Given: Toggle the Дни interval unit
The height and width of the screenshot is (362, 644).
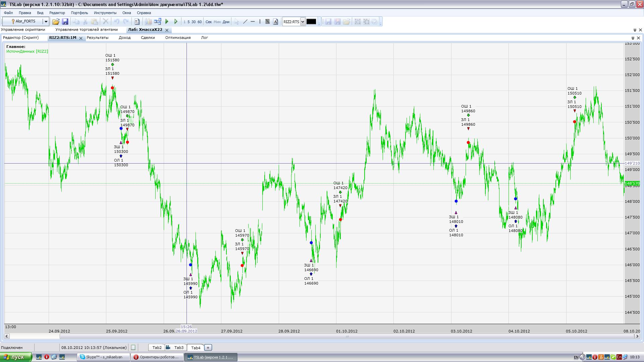Looking at the screenshot, I should [226, 22].
